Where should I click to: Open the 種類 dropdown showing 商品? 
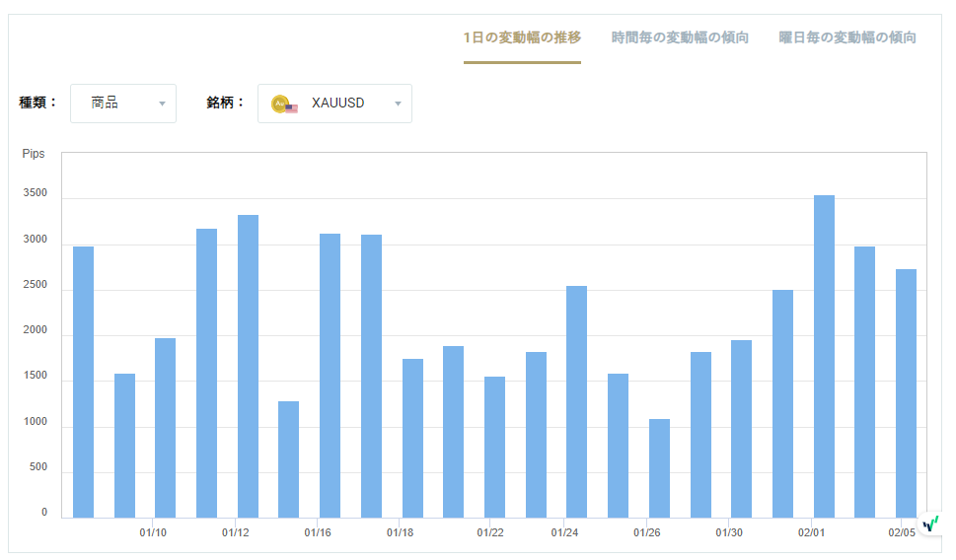click(x=123, y=104)
